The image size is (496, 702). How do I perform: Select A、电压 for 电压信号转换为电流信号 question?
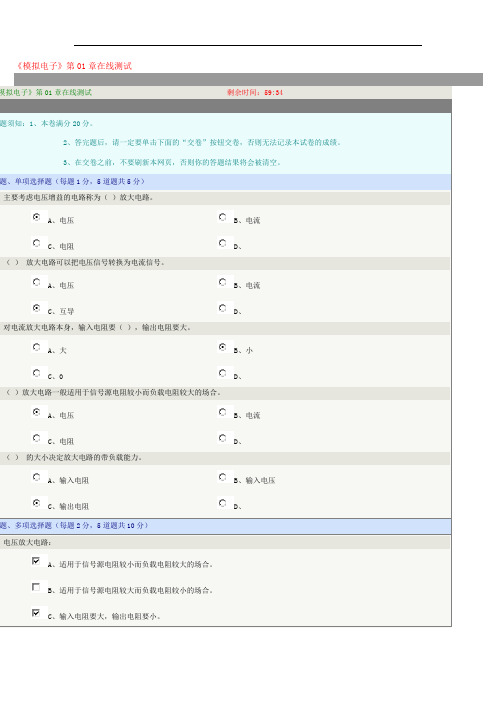[x=37, y=282]
